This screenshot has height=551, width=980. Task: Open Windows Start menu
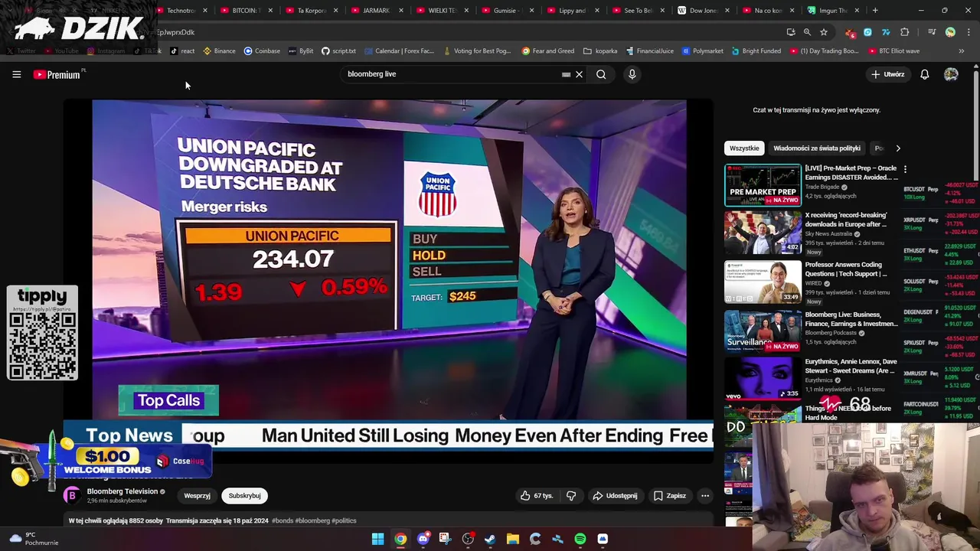click(377, 539)
